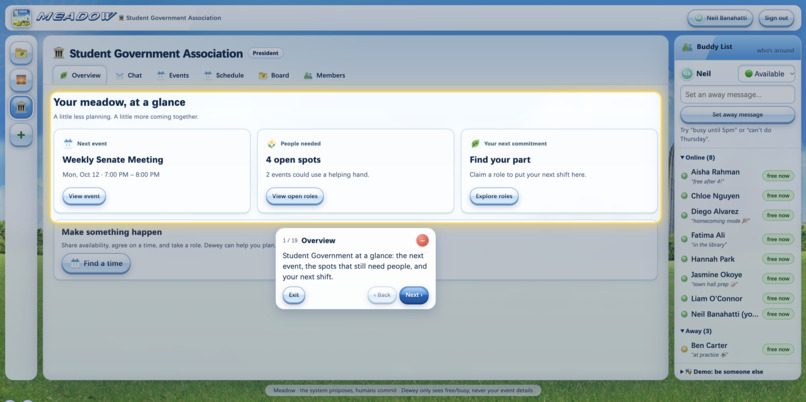Screen dimensions: 806x402
Task: Open the folder-with-leaf group in left sidebar
Action: (21, 53)
